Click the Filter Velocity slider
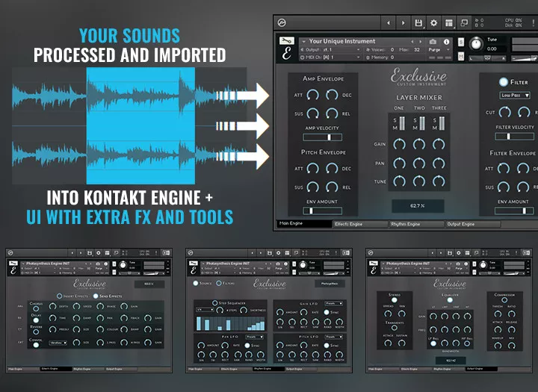538x392 pixels. click(x=514, y=136)
